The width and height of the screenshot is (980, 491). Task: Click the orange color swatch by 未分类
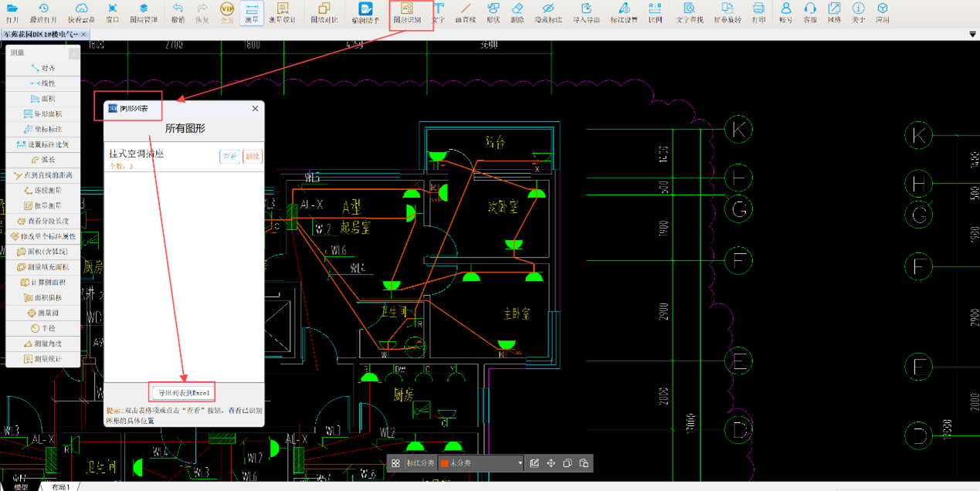[x=444, y=463]
